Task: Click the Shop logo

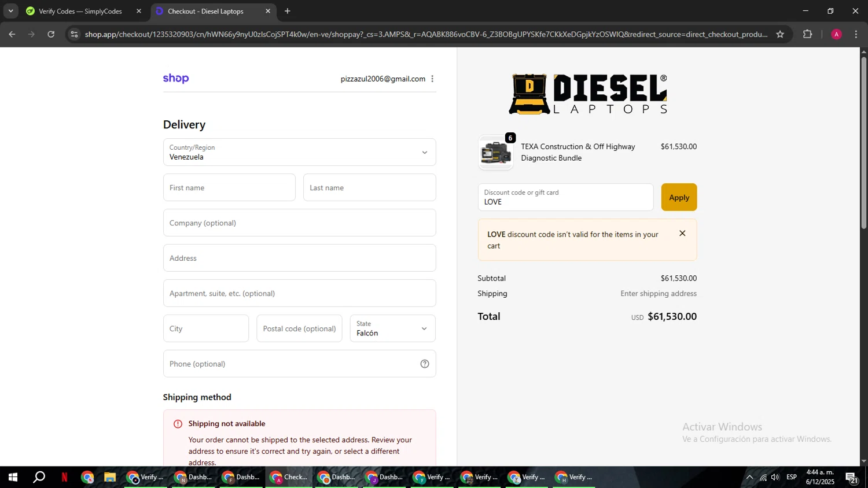Action: pos(176,79)
